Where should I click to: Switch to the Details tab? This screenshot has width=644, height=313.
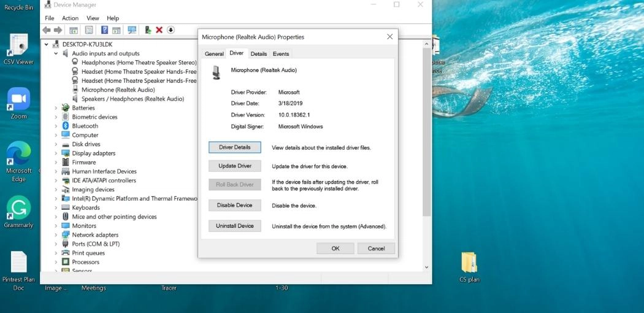(x=259, y=54)
